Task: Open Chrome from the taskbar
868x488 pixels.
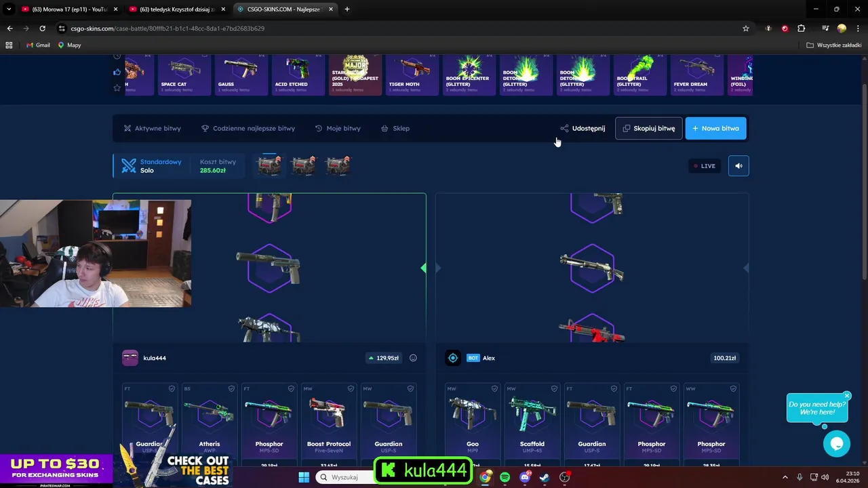Action: point(485,477)
